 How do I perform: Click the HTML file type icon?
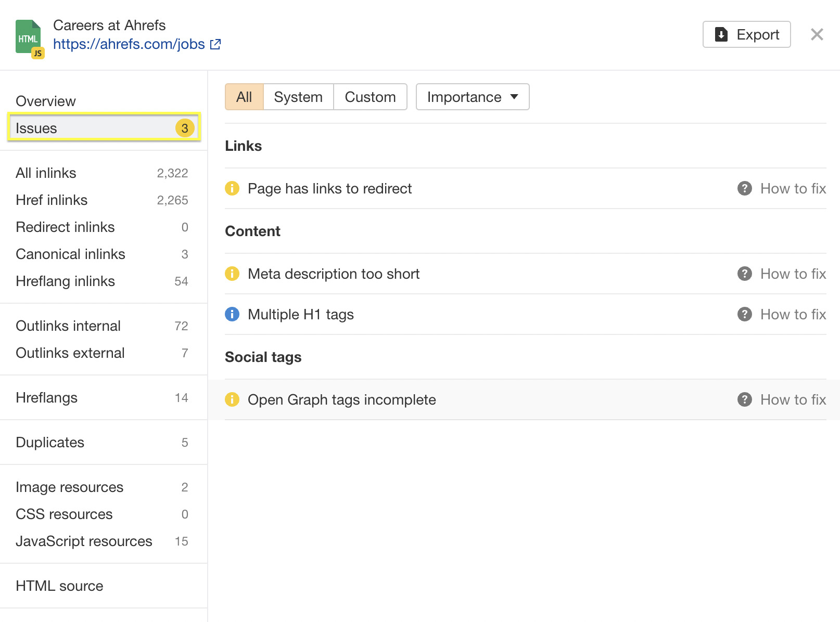coord(30,36)
